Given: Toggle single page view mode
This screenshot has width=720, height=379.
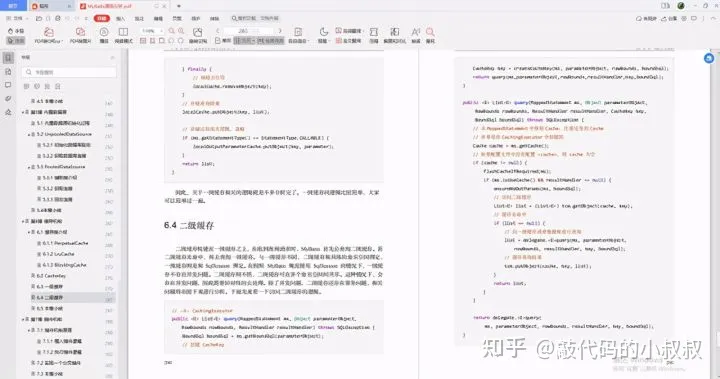Looking at the screenshot, I should [x=223, y=40].
